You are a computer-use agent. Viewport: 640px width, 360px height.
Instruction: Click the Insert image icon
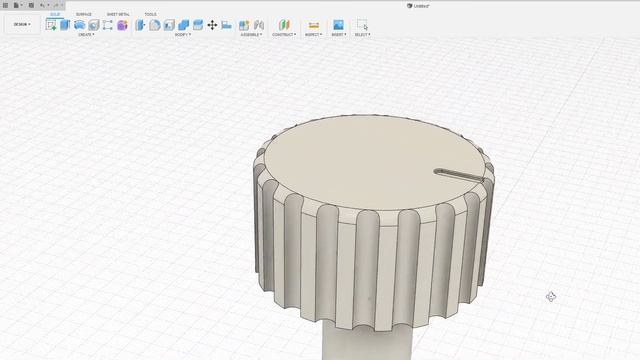tap(338, 25)
